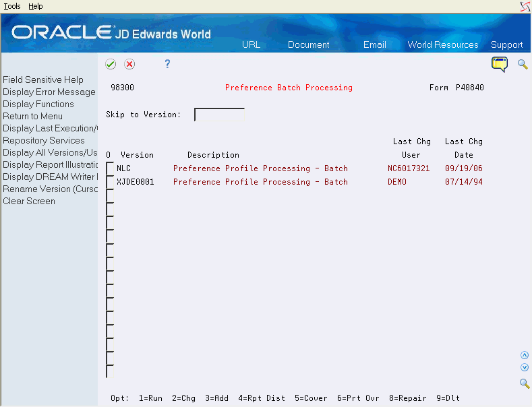Click 98300 program number

point(122,88)
